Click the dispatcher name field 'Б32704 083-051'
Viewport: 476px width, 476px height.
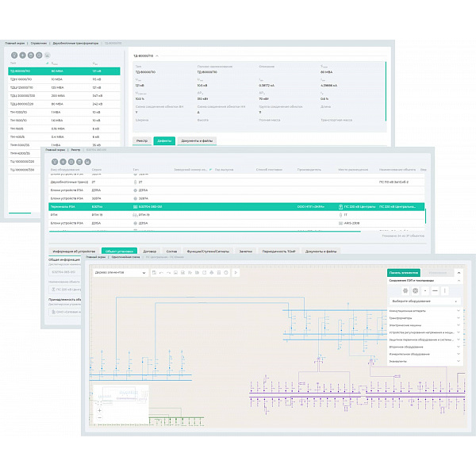(65, 272)
